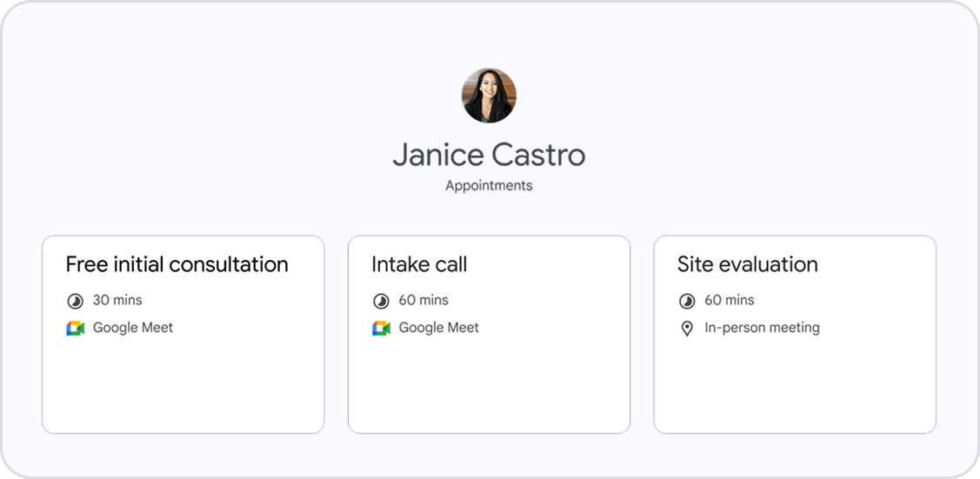Click Google Meet text in Intake call card

439,328
